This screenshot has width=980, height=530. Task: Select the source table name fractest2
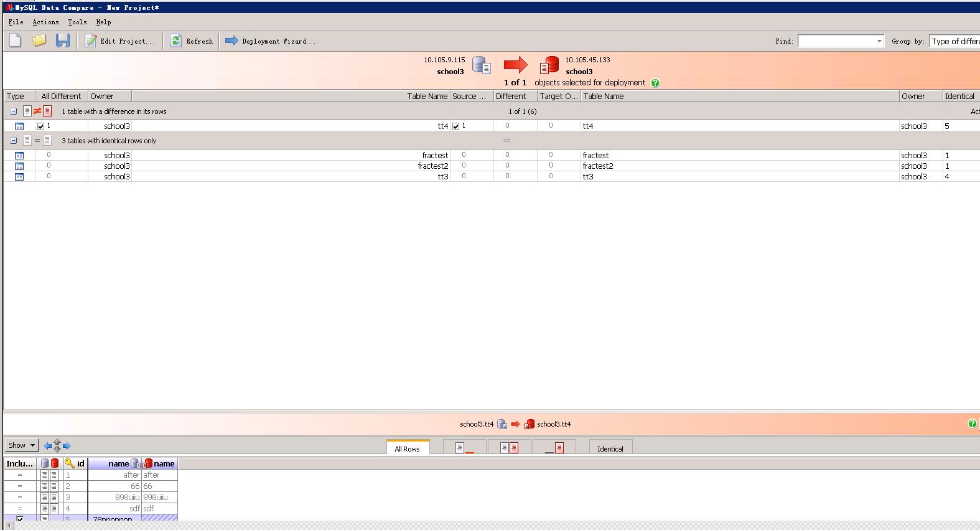pos(433,166)
